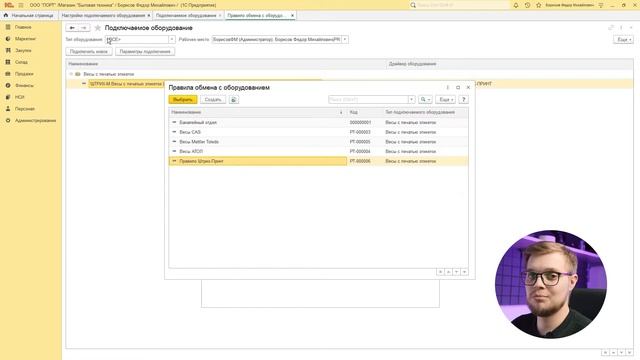Click the Параметры подключения button

tap(145, 51)
